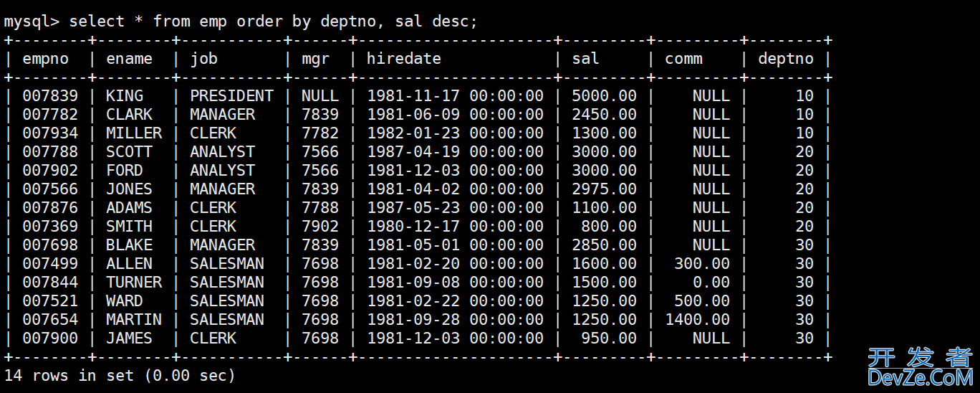
Task: Click salary value 1600.00
Action: click(x=604, y=263)
